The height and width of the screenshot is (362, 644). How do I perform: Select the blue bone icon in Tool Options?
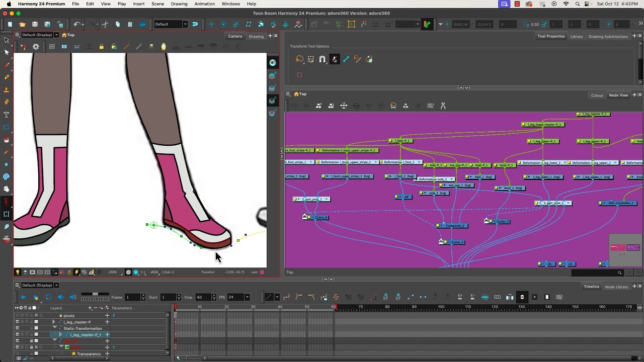(x=346, y=59)
